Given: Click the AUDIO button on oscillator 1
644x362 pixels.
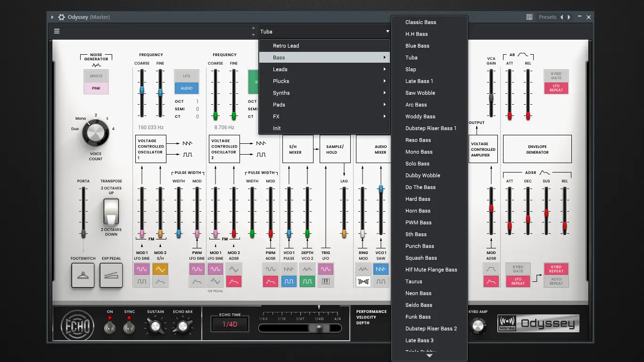Looking at the screenshot, I should 187,88.
